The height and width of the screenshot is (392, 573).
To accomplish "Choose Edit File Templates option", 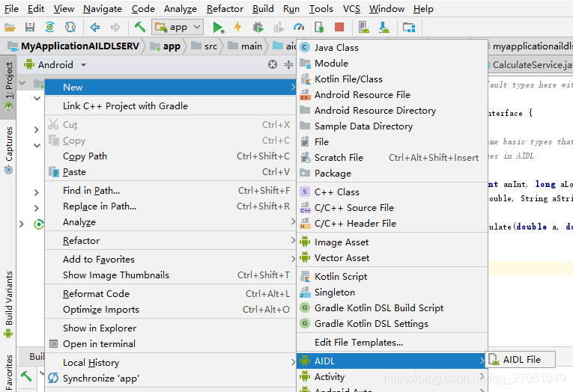I will click(x=392, y=343).
